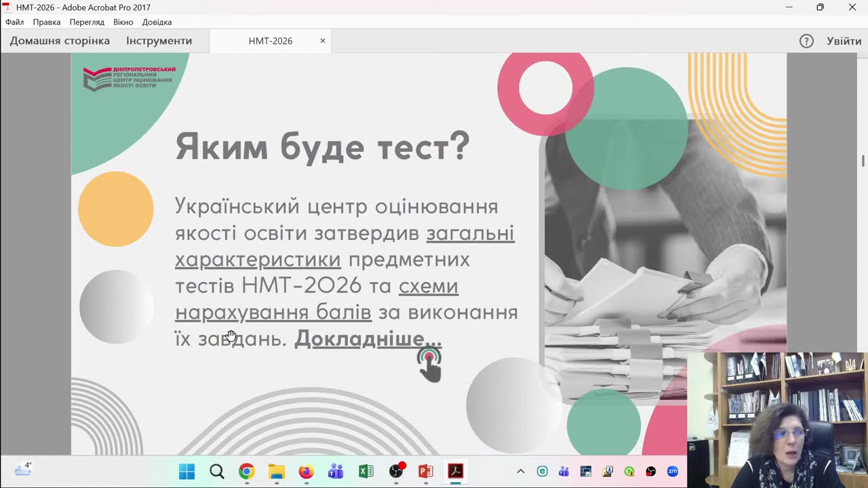The image size is (868, 488).
Task: Open the Windows Start menu
Action: tap(186, 471)
